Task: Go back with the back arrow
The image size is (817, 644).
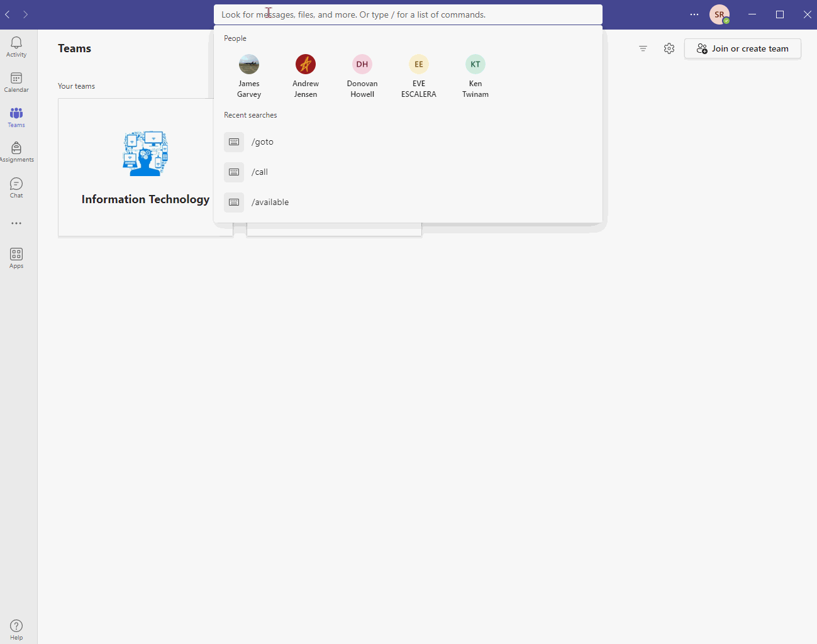Action: 8,14
